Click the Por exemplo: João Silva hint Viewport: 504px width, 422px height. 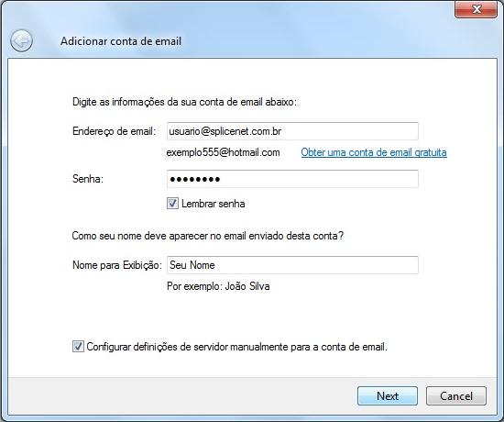coord(218,286)
